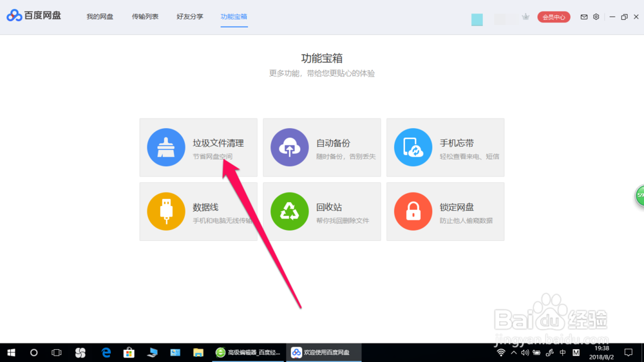Viewport: 644px width, 362px height.
Task: Open the green recycle bin icon
Action: pyautogui.click(x=290, y=211)
